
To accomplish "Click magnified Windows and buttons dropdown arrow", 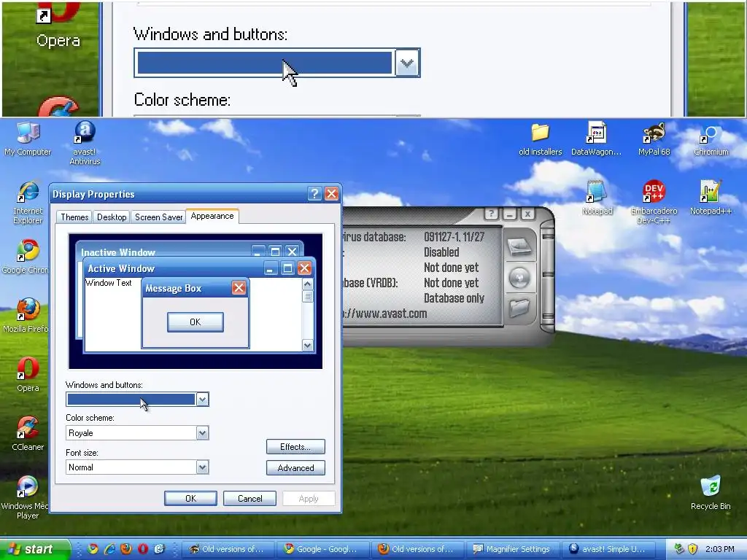I will 407,63.
